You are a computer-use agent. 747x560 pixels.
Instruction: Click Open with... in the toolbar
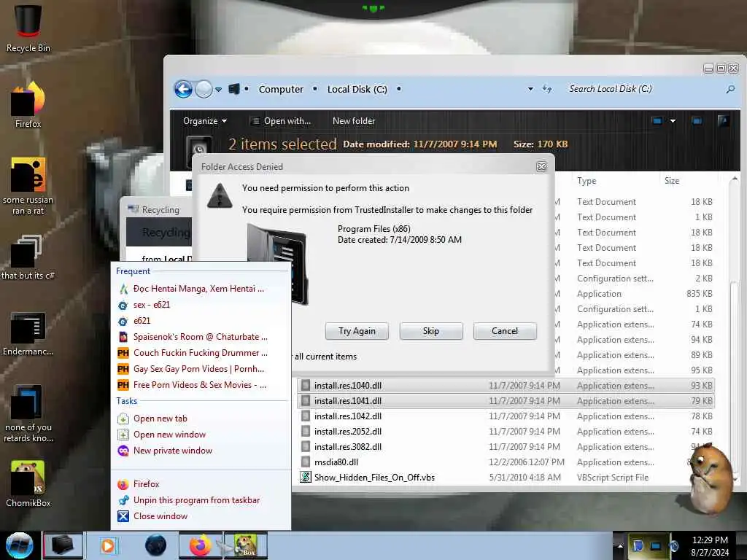pyautogui.click(x=281, y=121)
